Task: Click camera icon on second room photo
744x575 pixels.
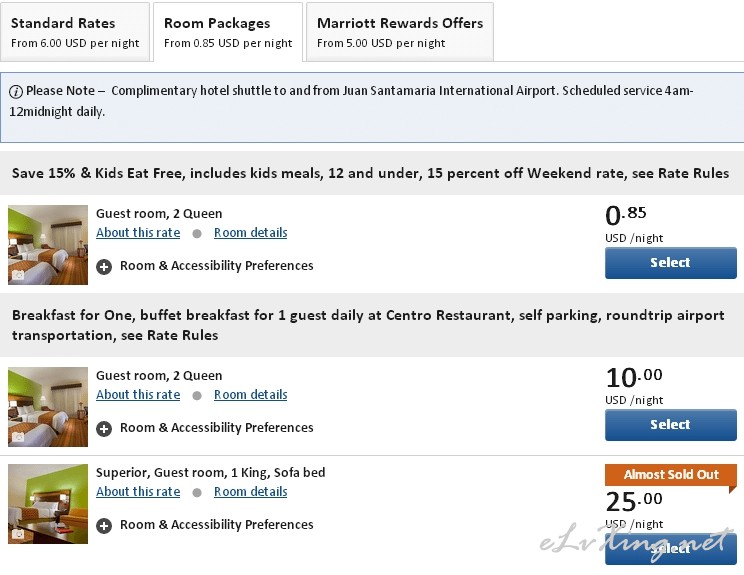Action: click(18, 436)
